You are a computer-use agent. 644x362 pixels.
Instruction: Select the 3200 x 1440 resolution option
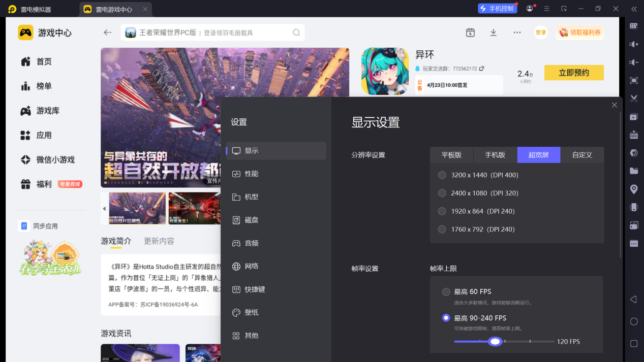tap(442, 175)
